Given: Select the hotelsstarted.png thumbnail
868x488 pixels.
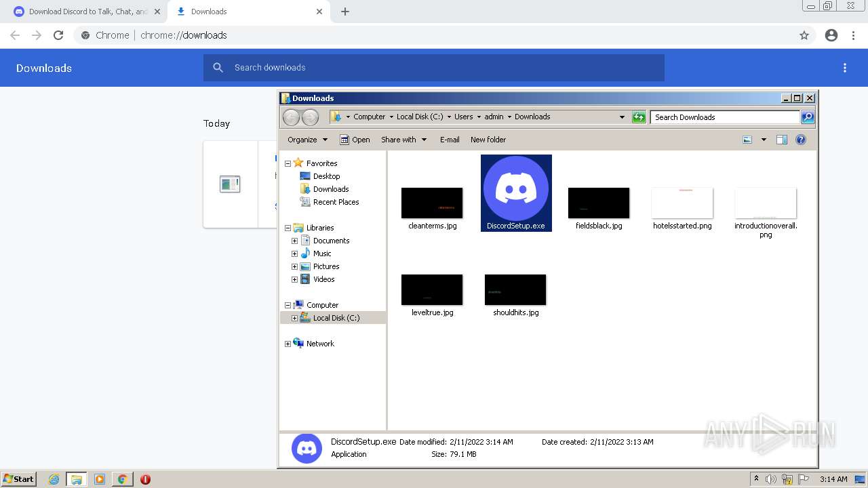Looking at the screenshot, I should 682,203.
